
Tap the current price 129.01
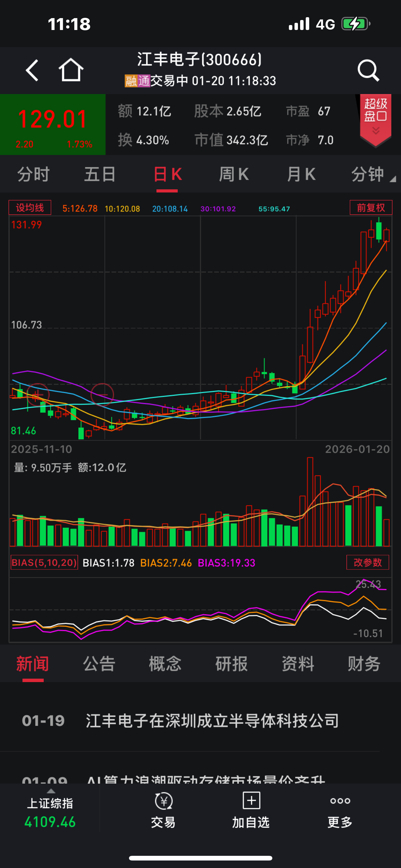pyautogui.click(x=52, y=119)
